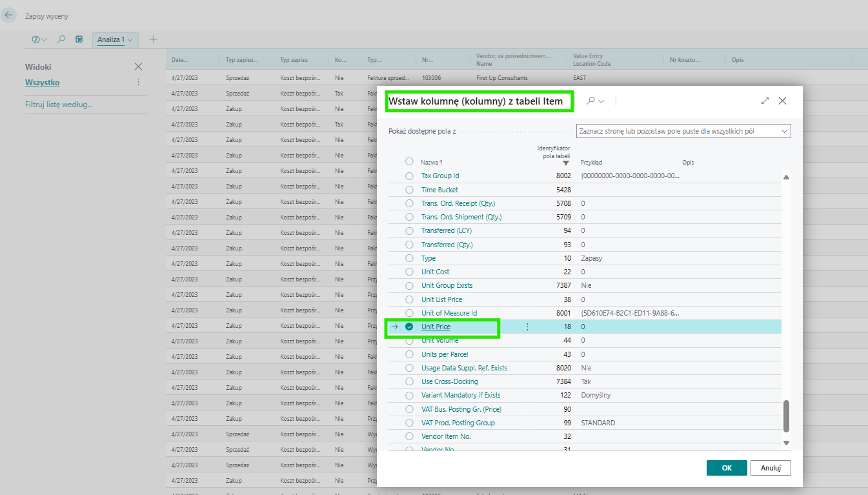The image size is (868, 495).
Task: Click the EAST location code cell
Action: click(x=580, y=77)
